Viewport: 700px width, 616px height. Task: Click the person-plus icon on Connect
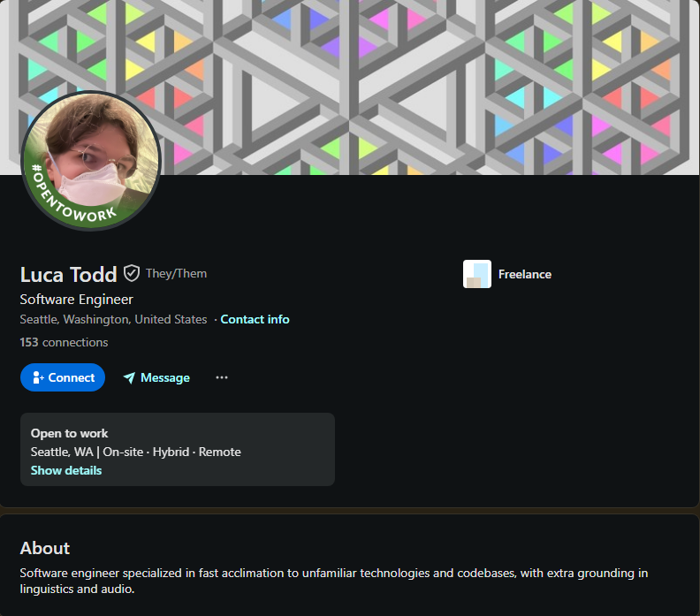[38, 378]
